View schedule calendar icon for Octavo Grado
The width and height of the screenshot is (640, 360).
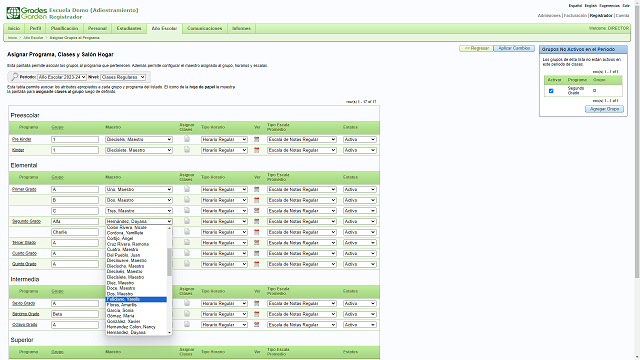256,325
